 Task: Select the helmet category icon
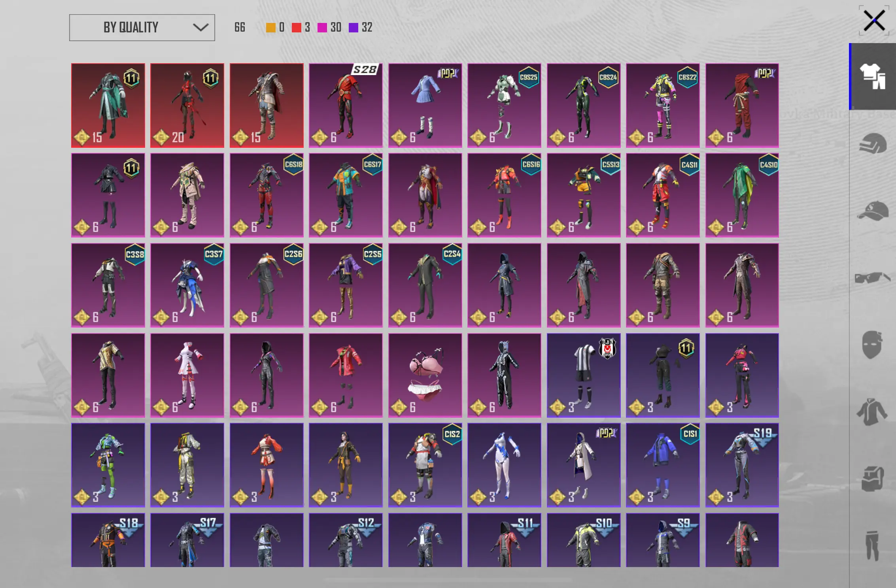[x=873, y=143]
